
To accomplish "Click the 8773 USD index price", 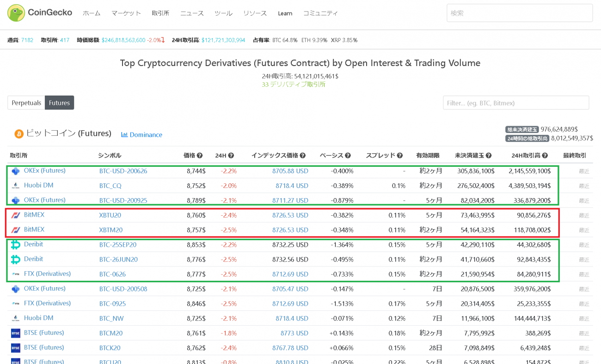I will click(294, 333).
